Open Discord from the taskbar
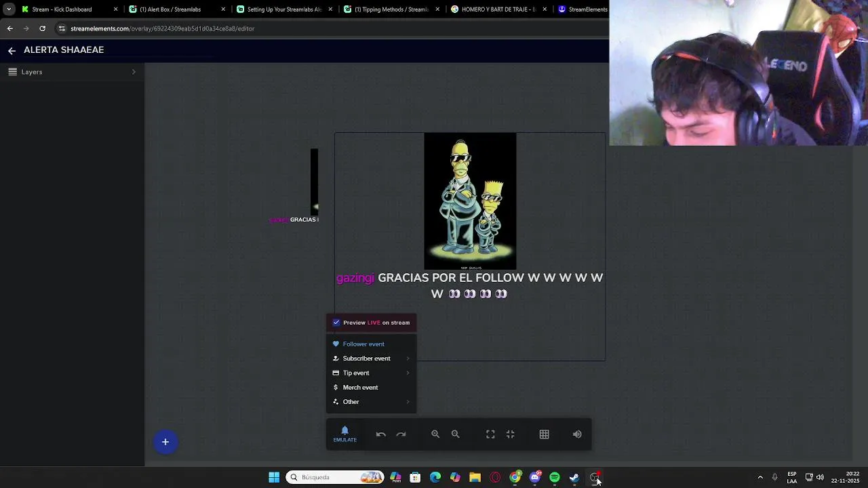The width and height of the screenshot is (868, 488). tap(535, 477)
